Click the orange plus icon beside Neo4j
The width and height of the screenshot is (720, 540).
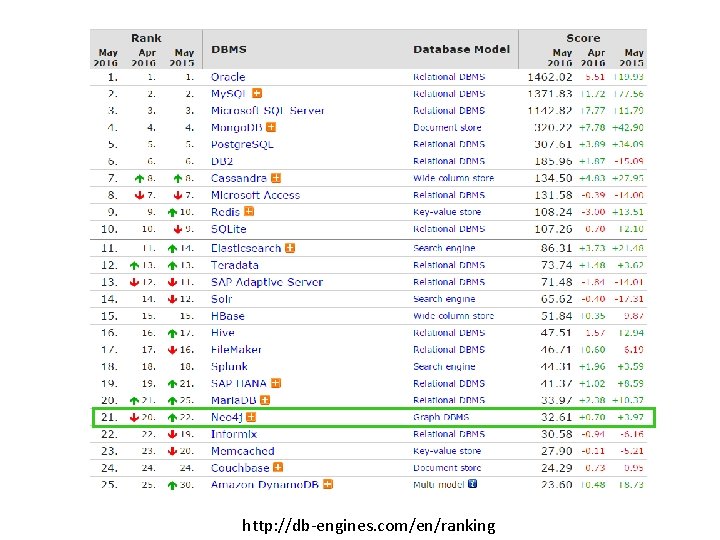pos(251,417)
